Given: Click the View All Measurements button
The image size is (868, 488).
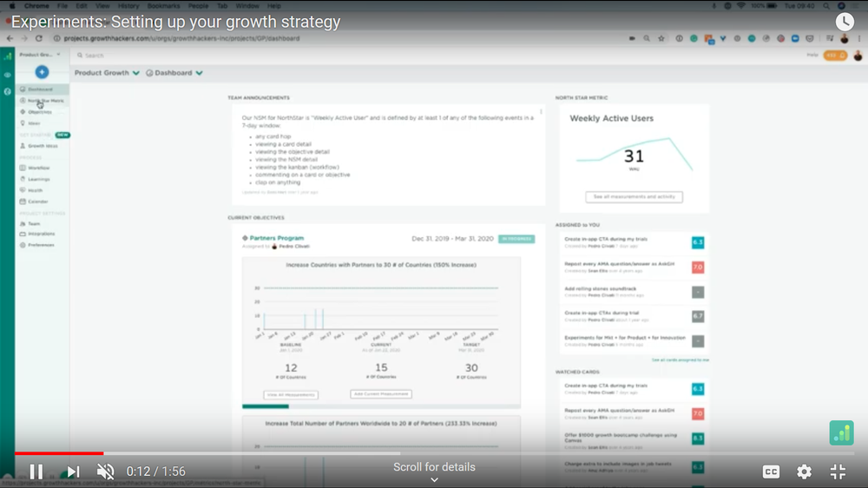Looking at the screenshot, I should [x=291, y=395].
